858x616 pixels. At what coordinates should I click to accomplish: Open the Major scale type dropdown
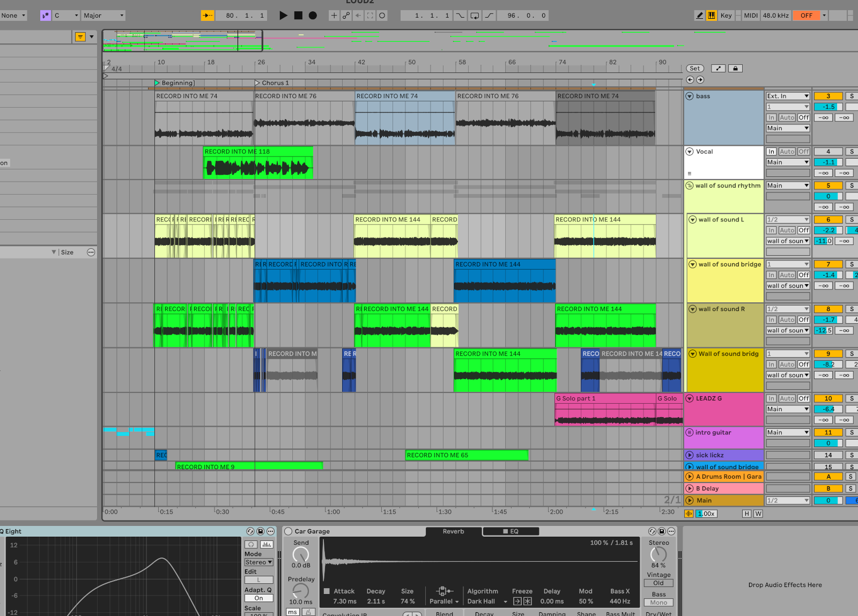pyautogui.click(x=103, y=16)
